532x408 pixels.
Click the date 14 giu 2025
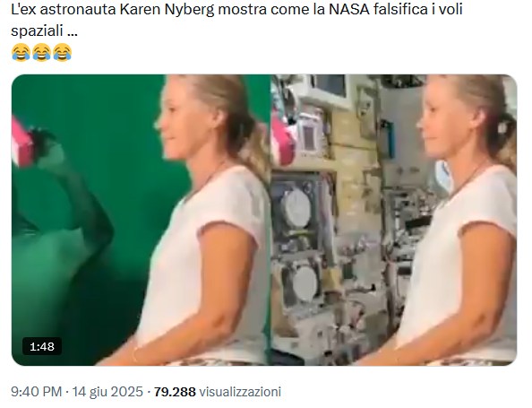point(107,392)
